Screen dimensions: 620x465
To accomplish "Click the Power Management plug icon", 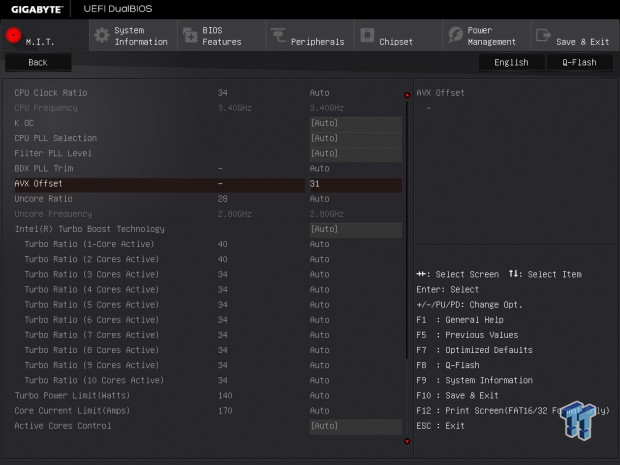I will (x=456, y=35).
